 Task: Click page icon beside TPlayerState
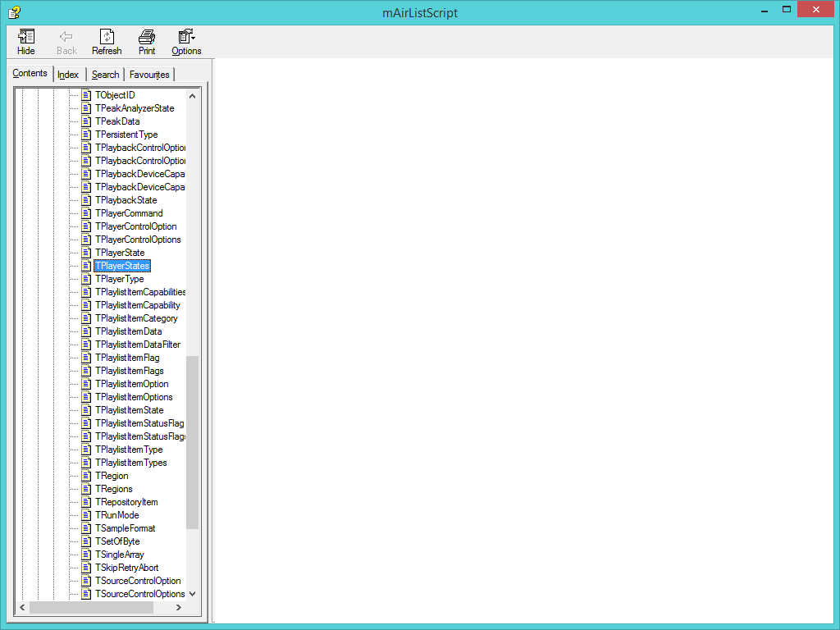pyautogui.click(x=86, y=253)
